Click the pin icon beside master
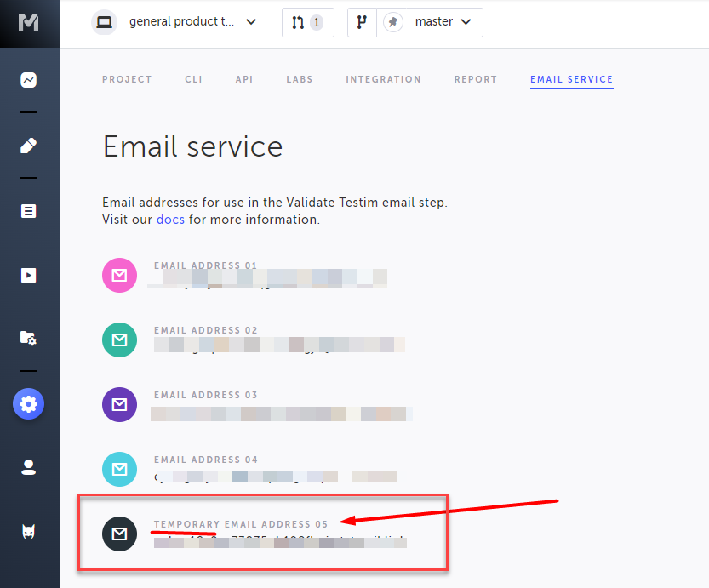The width and height of the screenshot is (709, 588). coord(393,21)
